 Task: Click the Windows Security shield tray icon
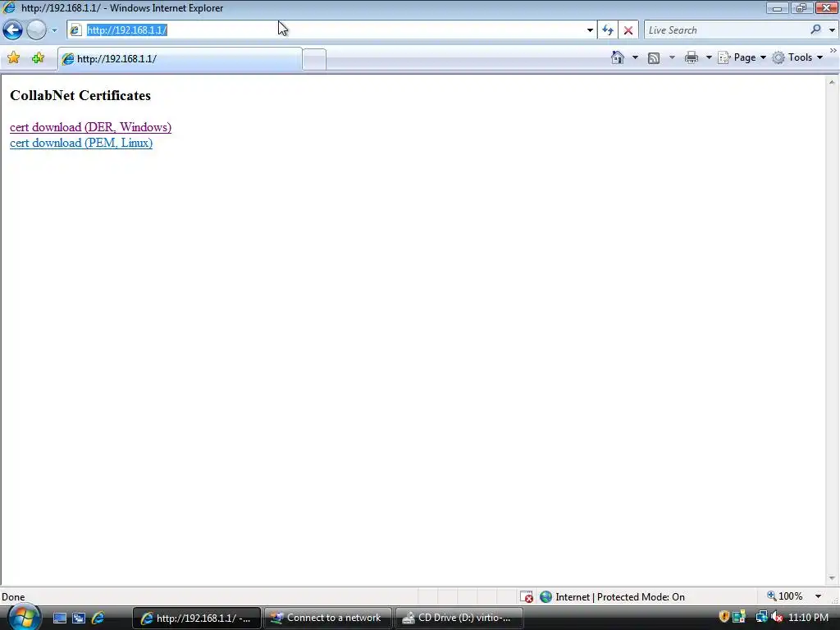pyautogui.click(x=724, y=617)
